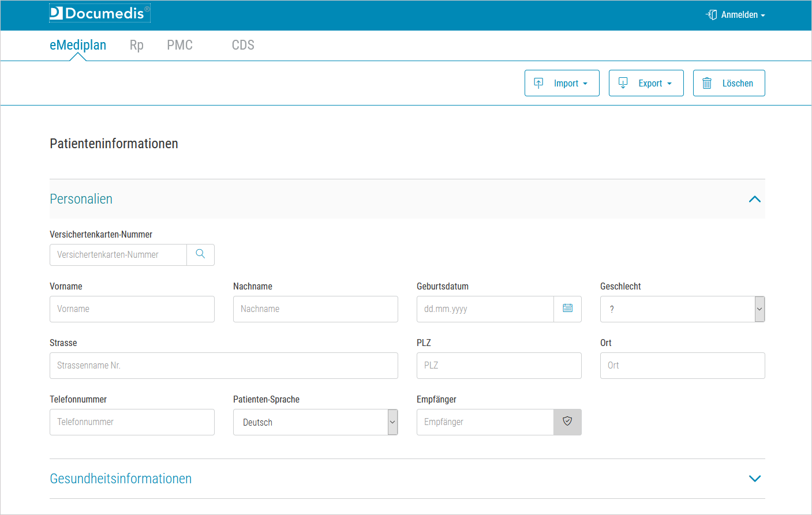Click the Vorname input field
The height and width of the screenshot is (515, 812).
coord(132,309)
